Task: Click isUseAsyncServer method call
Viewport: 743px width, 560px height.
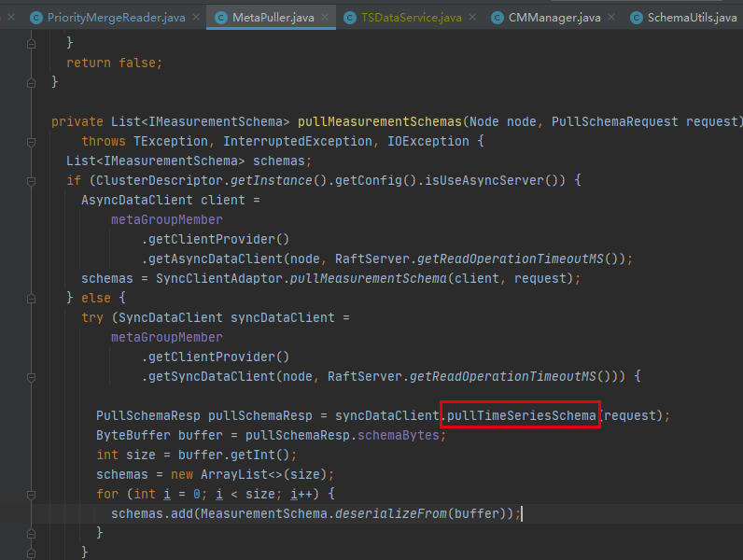Action: (x=484, y=180)
